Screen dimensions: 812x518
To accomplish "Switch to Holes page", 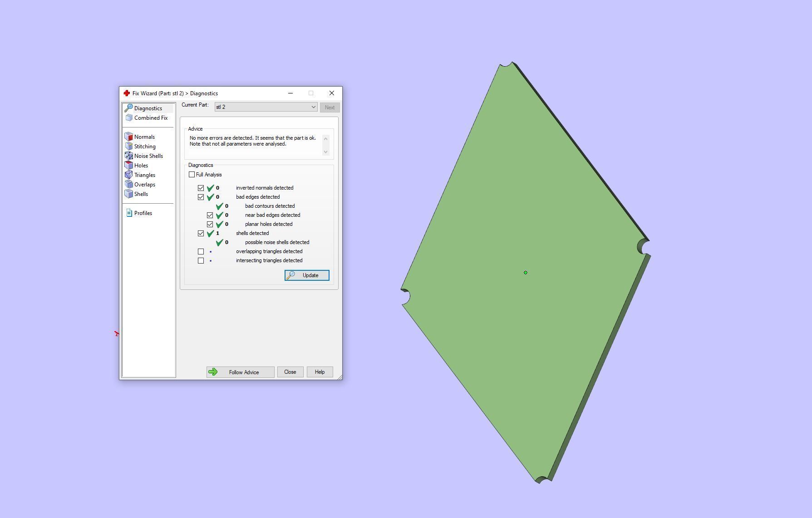I will click(141, 165).
